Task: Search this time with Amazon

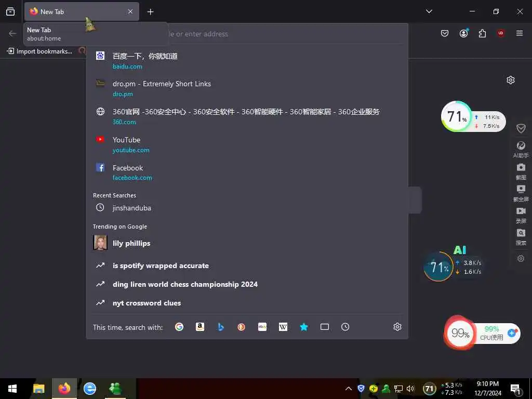Action: click(x=200, y=327)
